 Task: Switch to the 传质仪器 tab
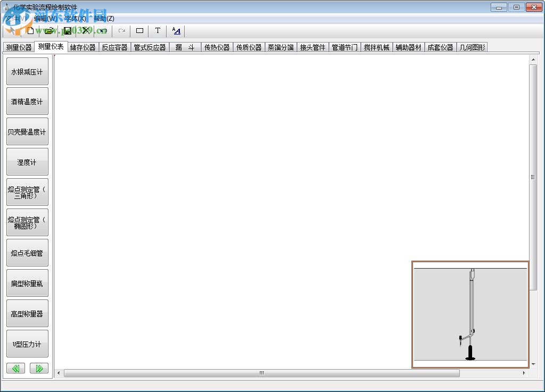[x=249, y=47]
